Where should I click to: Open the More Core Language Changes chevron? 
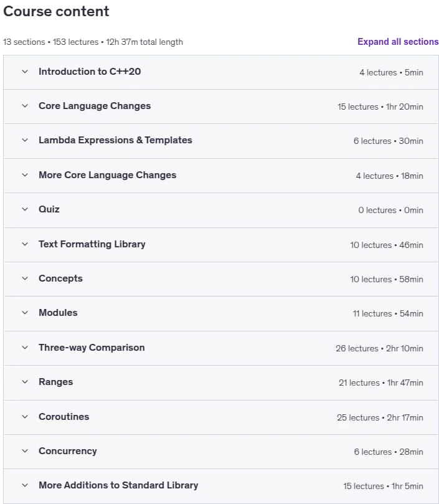(x=25, y=175)
